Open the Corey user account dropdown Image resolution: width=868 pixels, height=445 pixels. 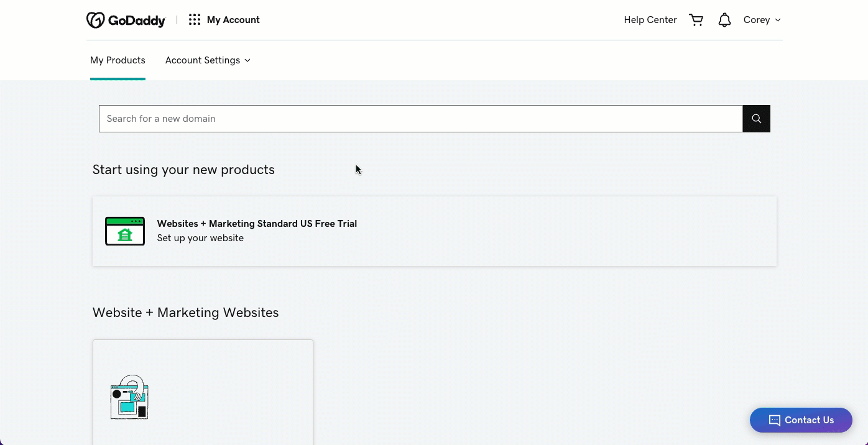click(762, 20)
